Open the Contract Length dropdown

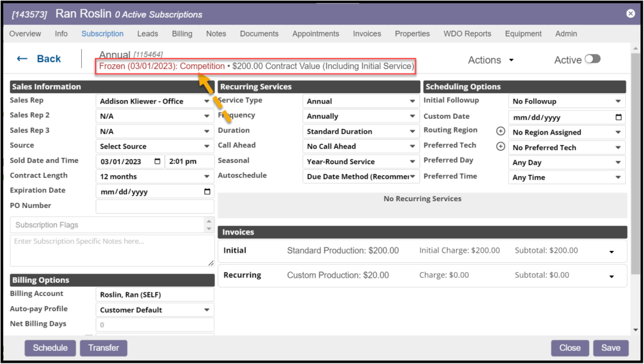click(155, 177)
